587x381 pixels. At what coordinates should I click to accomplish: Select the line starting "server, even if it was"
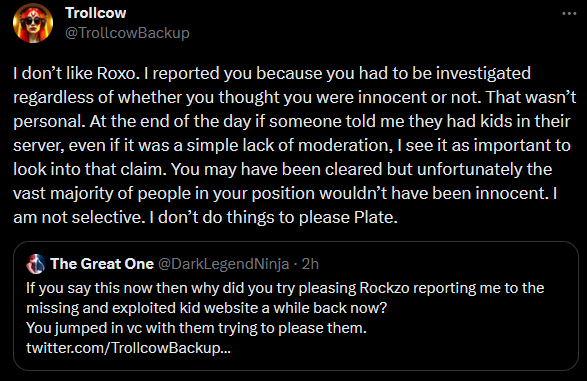(x=292, y=145)
